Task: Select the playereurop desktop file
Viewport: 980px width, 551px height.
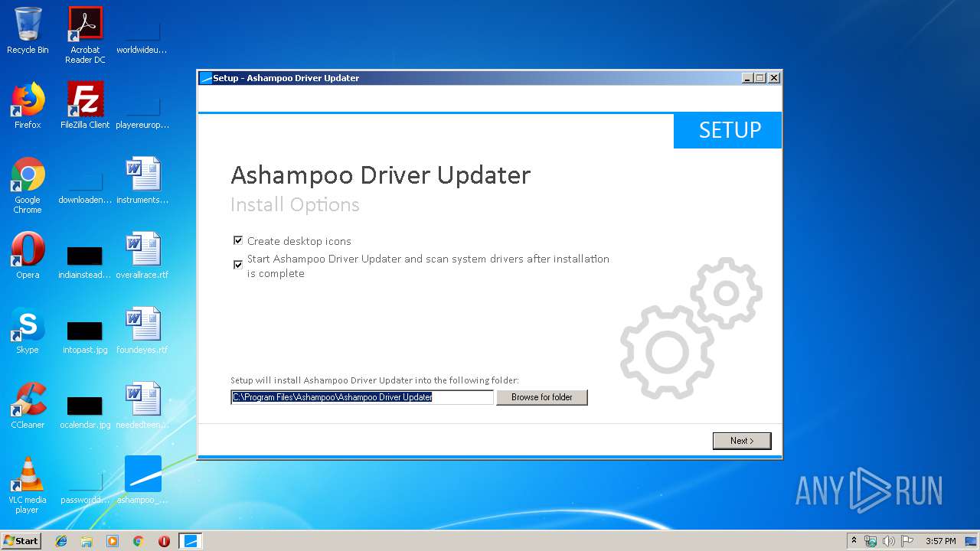Action: click(x=142, y=113)
